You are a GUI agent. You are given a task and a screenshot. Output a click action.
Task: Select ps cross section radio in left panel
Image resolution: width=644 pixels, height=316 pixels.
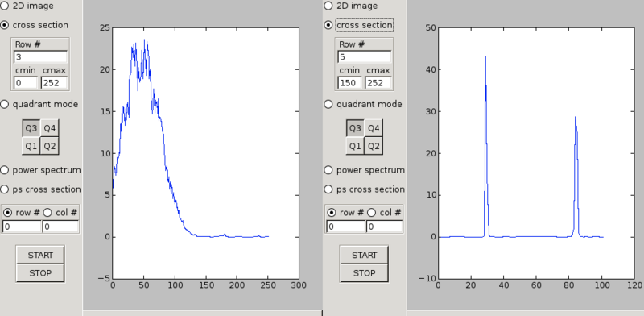4,189
